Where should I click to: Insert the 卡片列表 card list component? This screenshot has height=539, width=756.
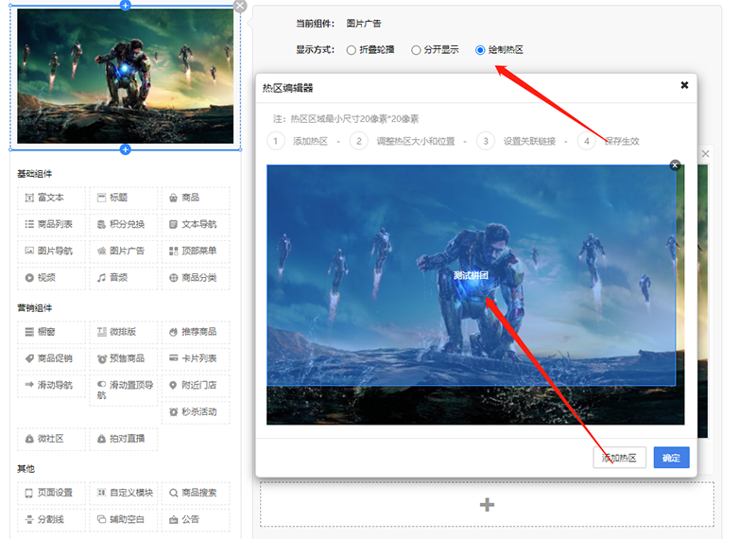tap(196, 358)
